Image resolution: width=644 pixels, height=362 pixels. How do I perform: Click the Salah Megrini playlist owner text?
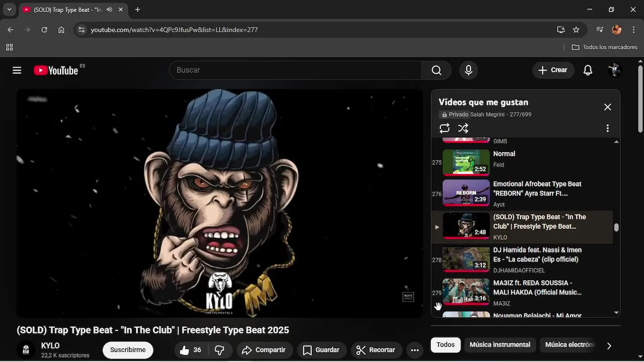[488, 115]
